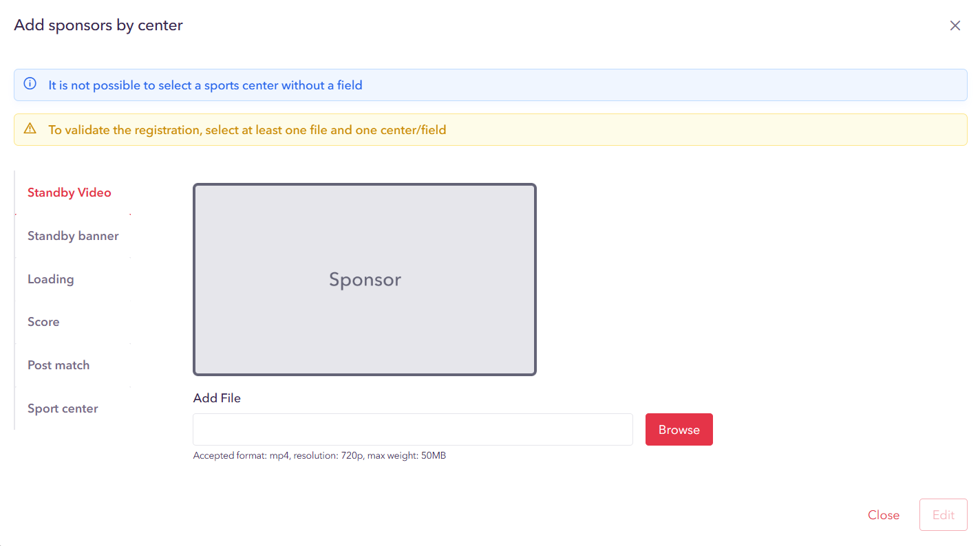980x546 pixels.
Task: Click the Edit button
Action: click(x=943, y=515)
